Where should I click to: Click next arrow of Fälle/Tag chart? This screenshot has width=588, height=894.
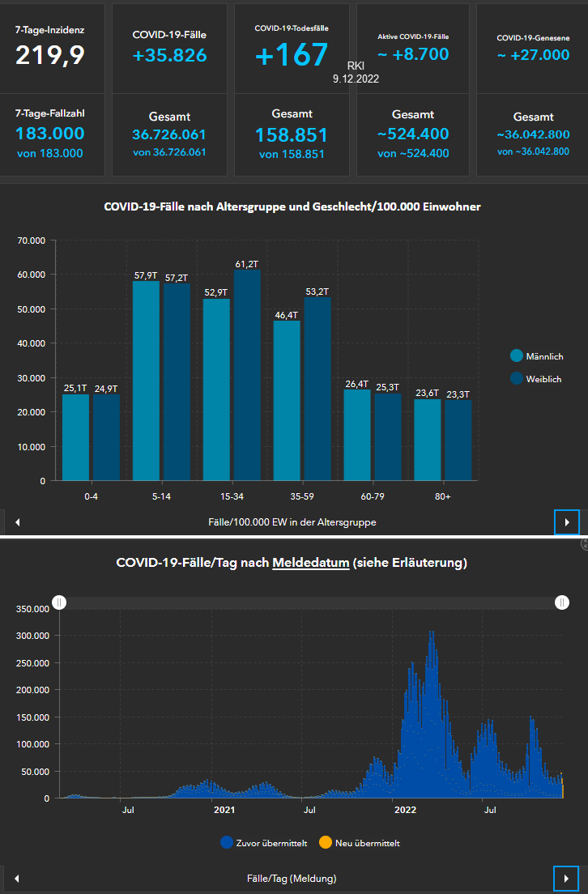pyautogui.click(x=566, y=878)
